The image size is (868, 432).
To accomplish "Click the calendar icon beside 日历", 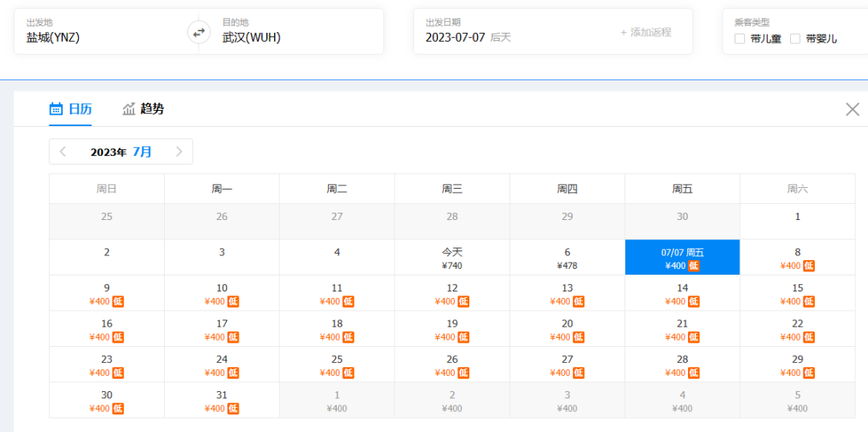I will pos(56,109).
